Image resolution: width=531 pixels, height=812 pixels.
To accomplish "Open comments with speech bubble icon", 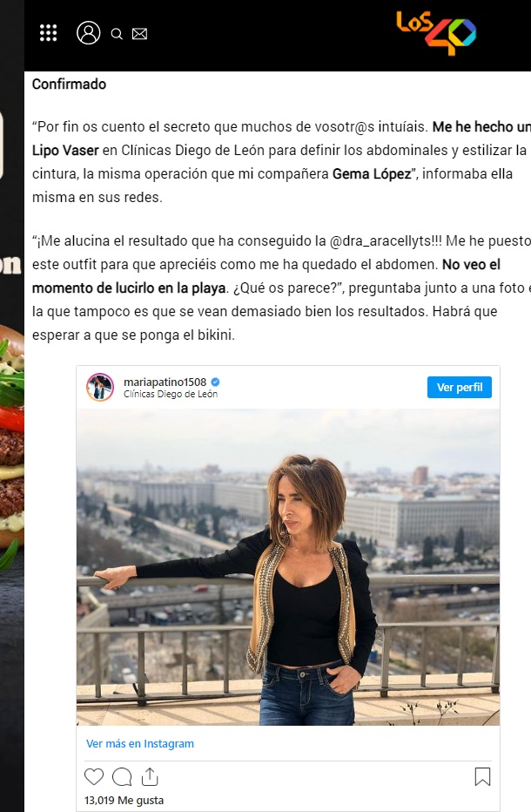I will 122,777.
